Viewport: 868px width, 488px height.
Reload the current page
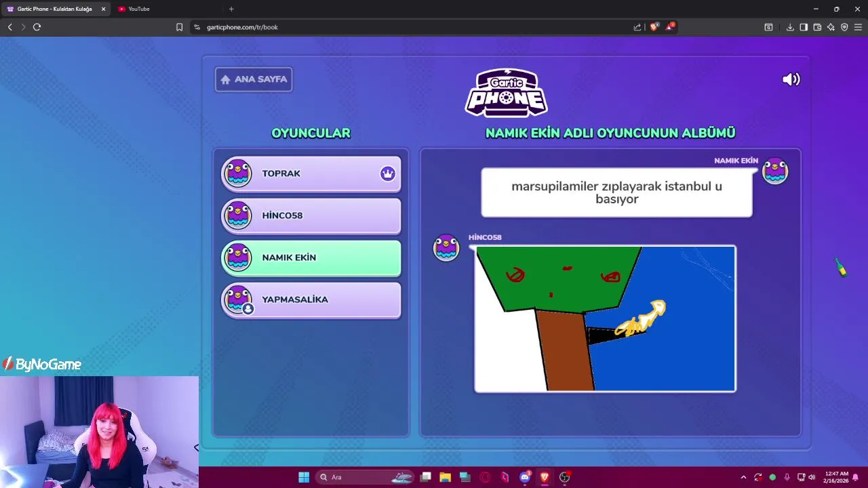pos(37,27)
